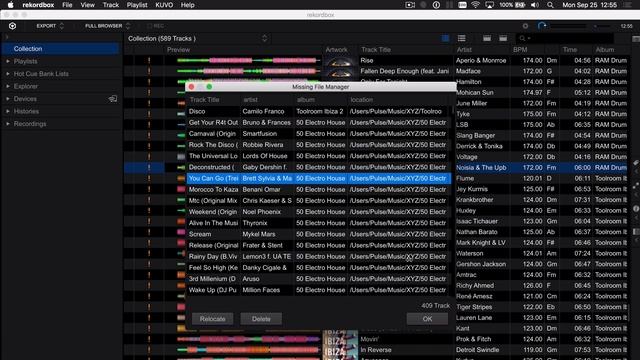Expand the Histories tree node
Image resolution: width=640 pixels, height=360 pixels.
pyautogui.click(x=8, y=111)
